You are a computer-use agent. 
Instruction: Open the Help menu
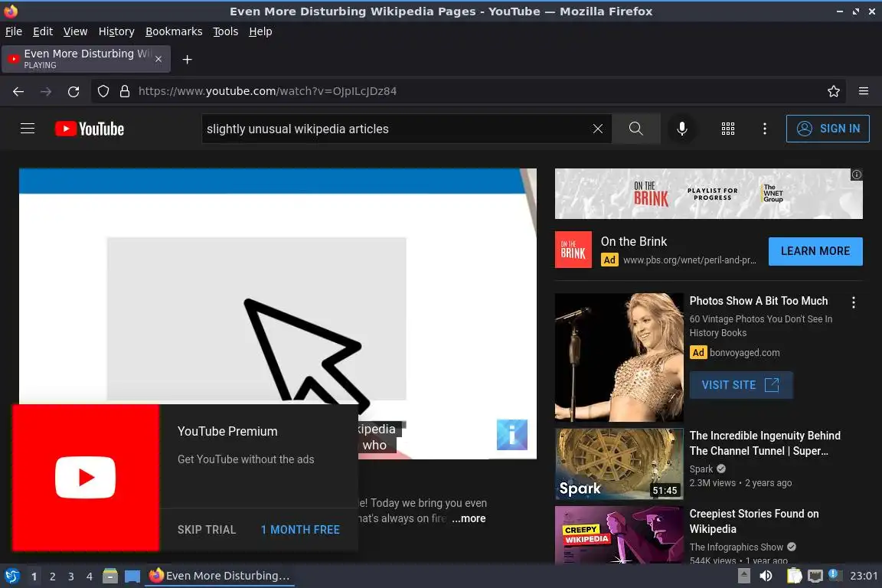(260, 31)
